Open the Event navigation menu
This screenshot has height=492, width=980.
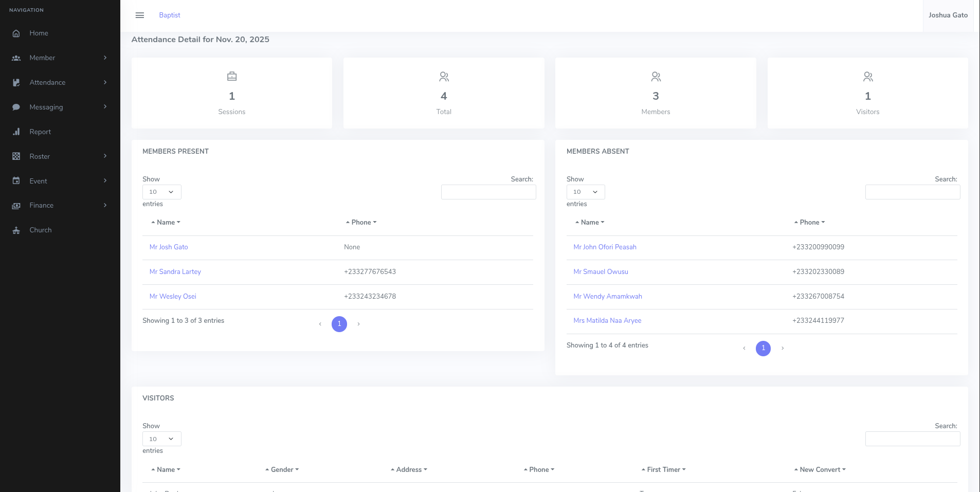38,181
